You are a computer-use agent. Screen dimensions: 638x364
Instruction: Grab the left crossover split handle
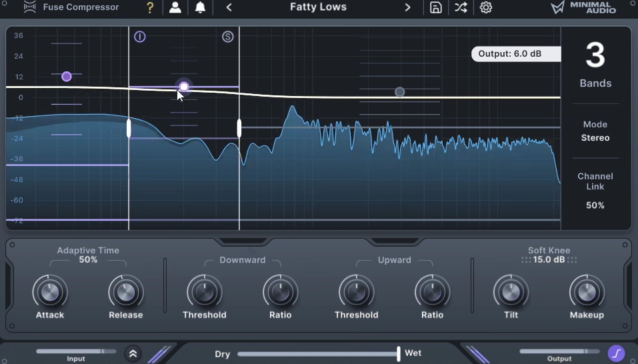[x=129, y=128]
